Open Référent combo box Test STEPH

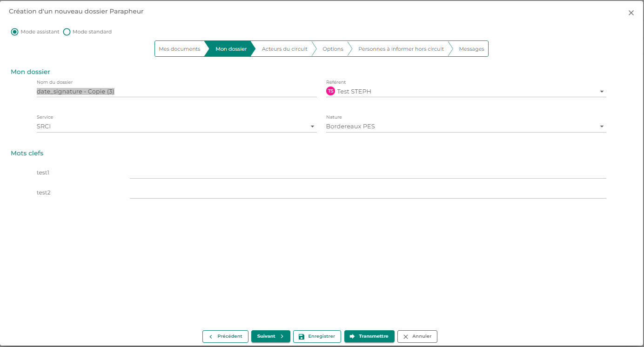(466, 92)
